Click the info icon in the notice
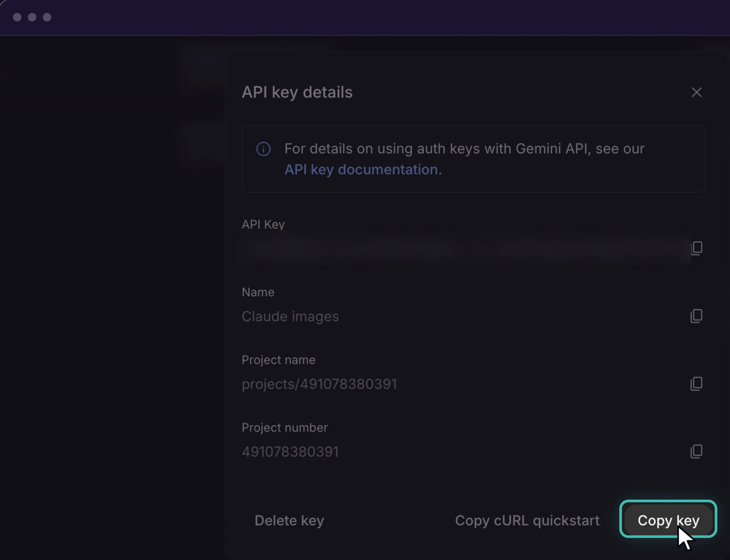This screenshot has width=730, height=560. coord(263,149)
